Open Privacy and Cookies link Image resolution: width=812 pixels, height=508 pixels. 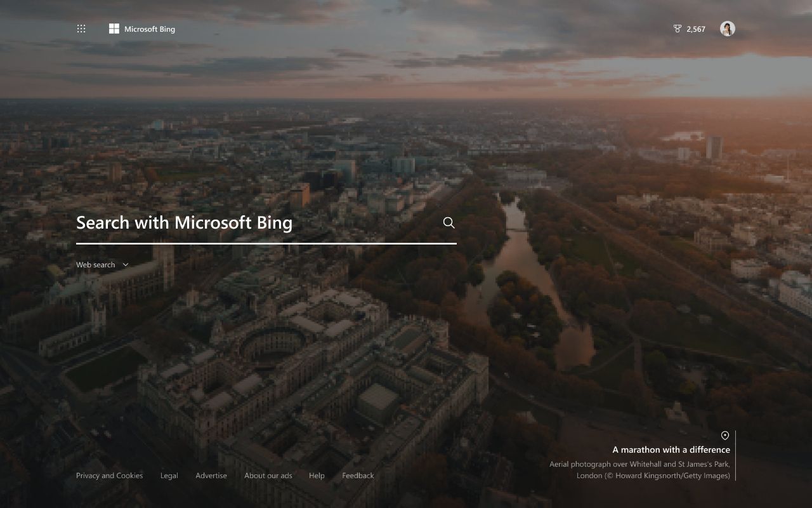point(109,476)
